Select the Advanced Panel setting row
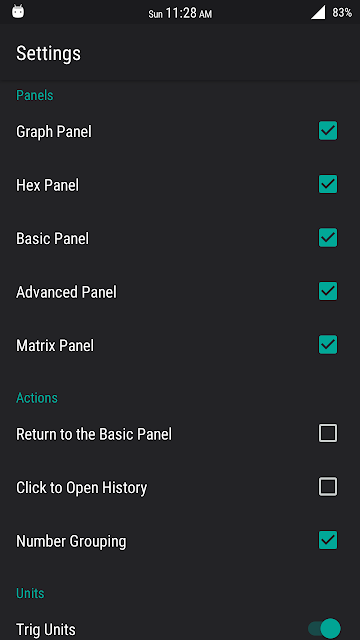Image resolution: width=360 pixels, height=640 pixels. [x=180, y=292]
